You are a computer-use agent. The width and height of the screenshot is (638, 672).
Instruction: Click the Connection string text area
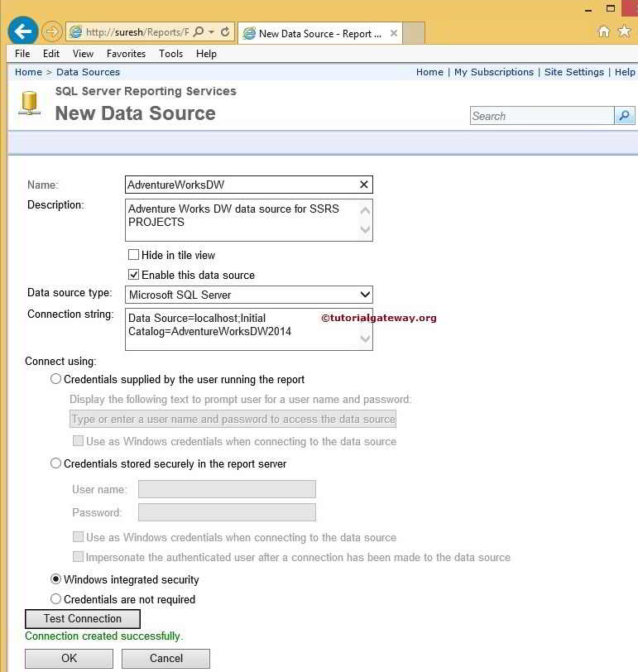pyautogui.click(x=248, y=329)
